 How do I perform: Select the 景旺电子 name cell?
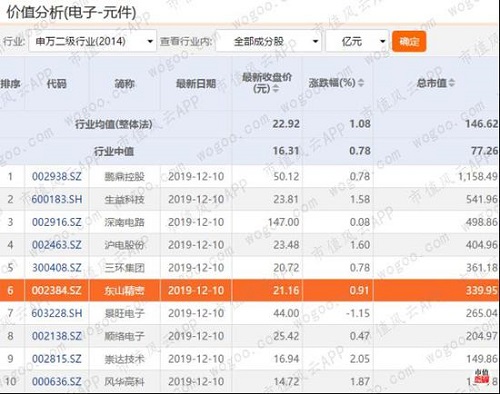125,313
